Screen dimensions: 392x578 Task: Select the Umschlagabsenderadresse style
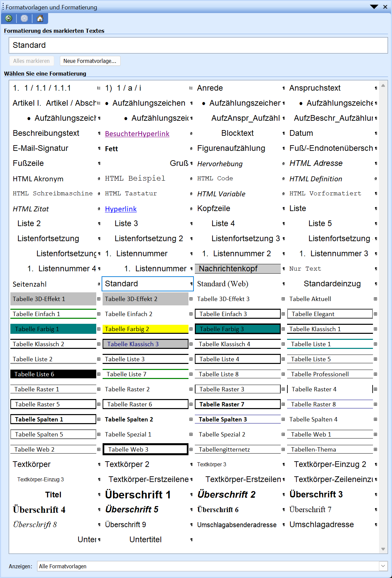237,525
